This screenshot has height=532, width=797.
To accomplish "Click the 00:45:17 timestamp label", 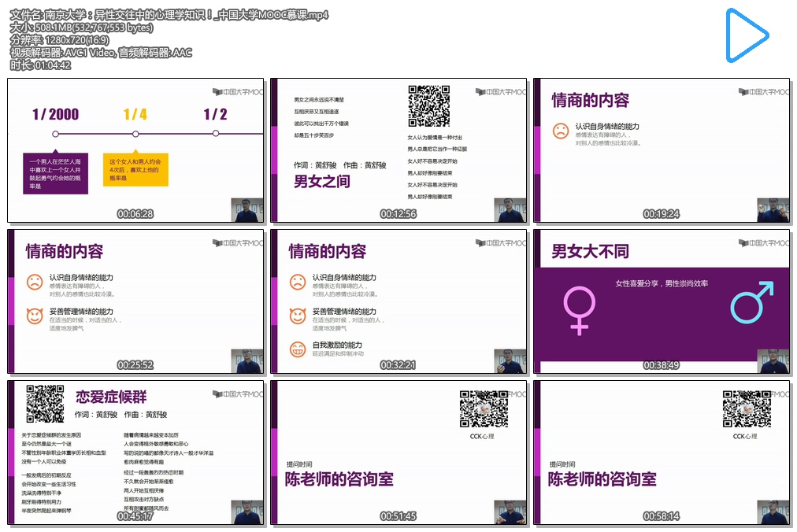I will 135,516.
